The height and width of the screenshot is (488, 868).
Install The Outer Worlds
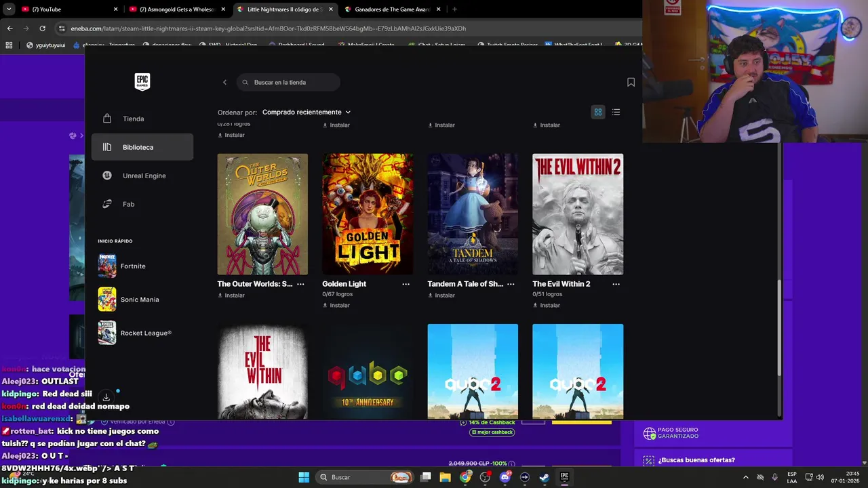pos(231,296)
